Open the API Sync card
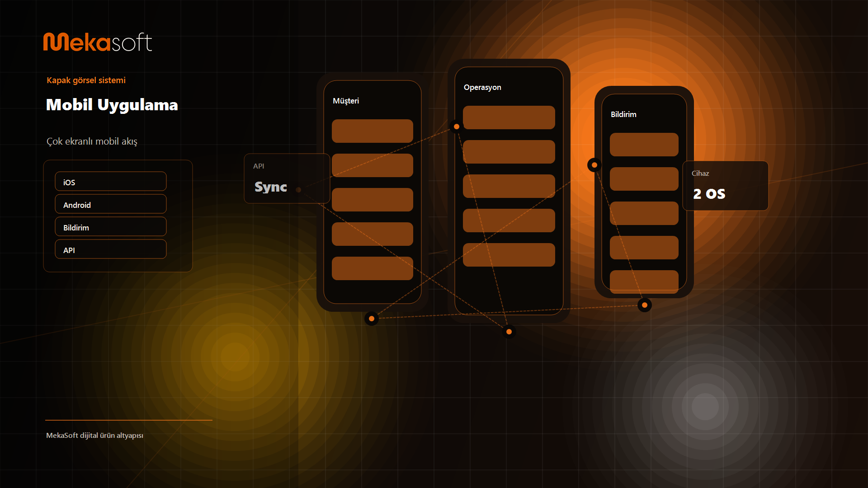 287,178
